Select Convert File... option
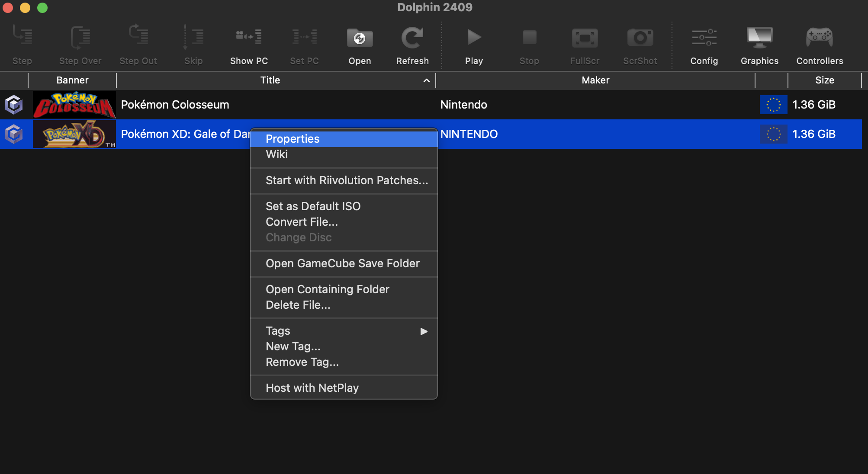This screenshot has width=868, height=474. pyautogui.click(x=344, y=222)
